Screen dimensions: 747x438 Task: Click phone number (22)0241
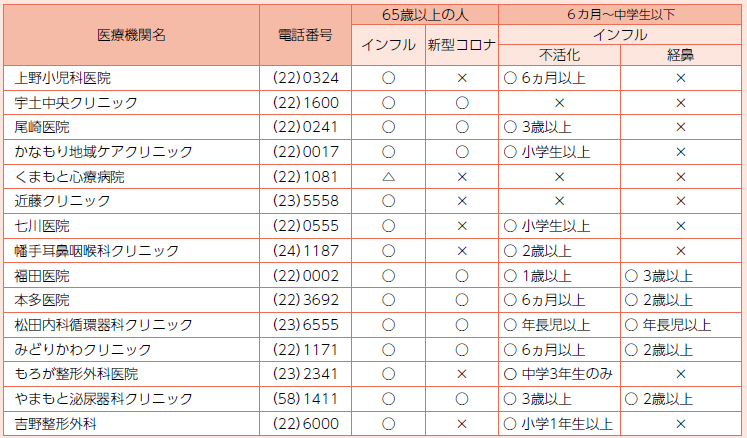pos(305,127)
